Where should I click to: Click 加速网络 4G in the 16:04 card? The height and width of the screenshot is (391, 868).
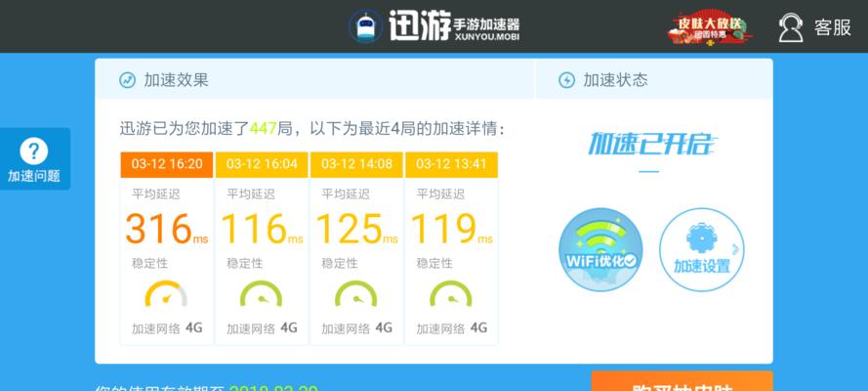pos(262,328)
